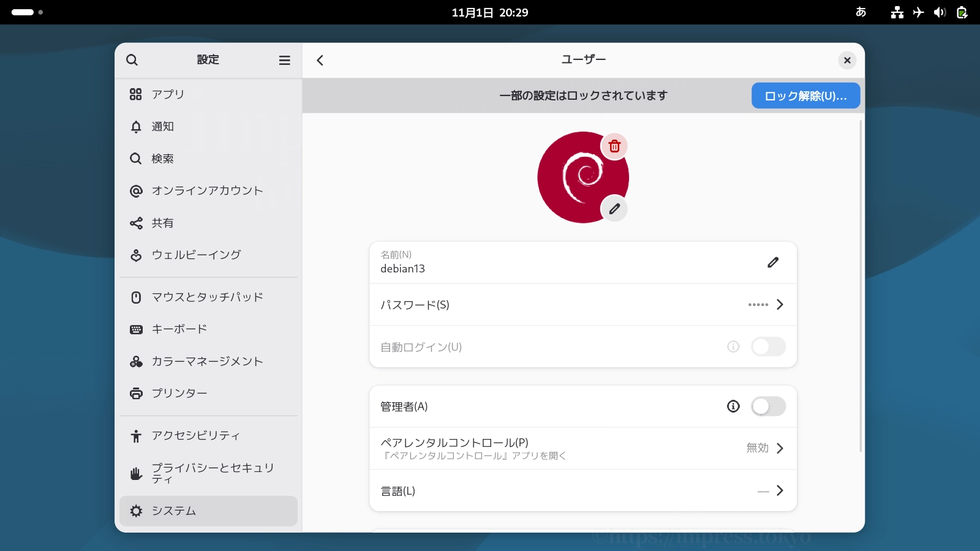
Task: Toggle the administrator (管理者) switch
Action: [x=768, y=406]
